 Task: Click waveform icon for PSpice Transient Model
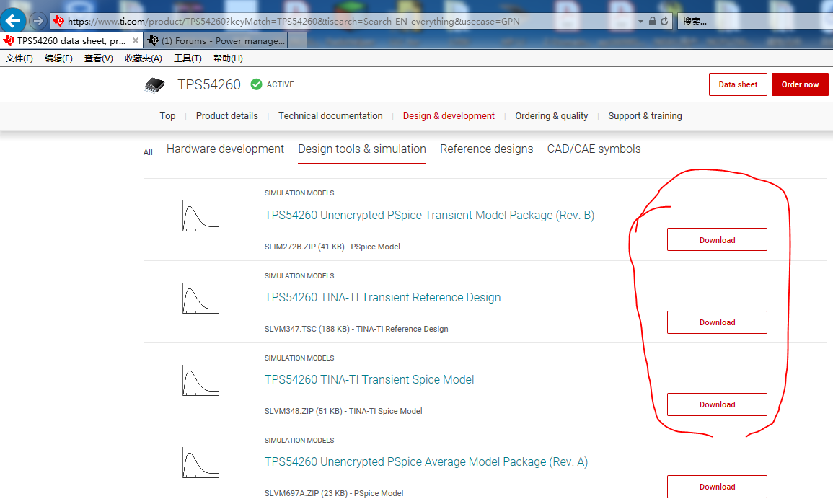[x=200, y=216]
